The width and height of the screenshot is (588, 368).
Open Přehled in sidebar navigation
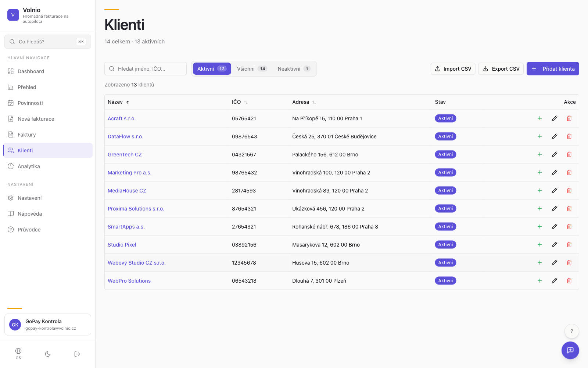[x=48, y=87]
